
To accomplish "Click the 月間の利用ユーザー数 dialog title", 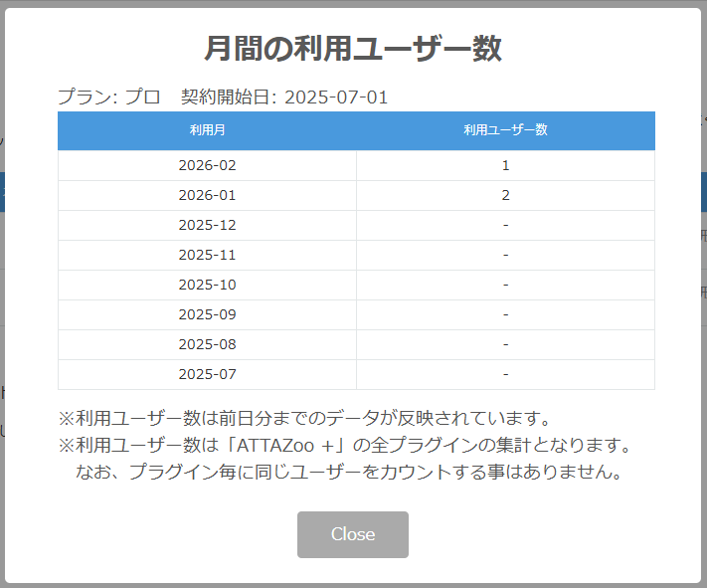I will [x=353, y=49].
